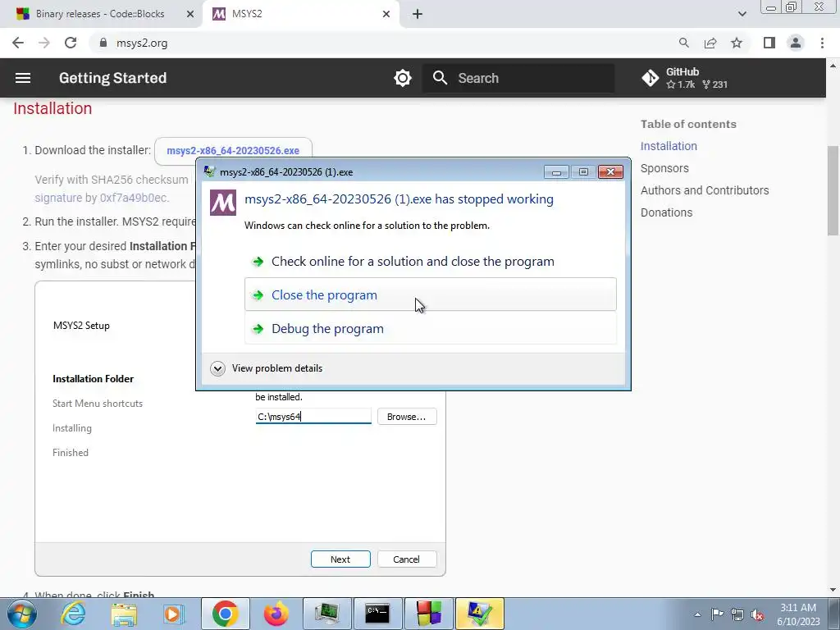
Task: Choose Check online for a solution option
Action: [x=430, y=262]
